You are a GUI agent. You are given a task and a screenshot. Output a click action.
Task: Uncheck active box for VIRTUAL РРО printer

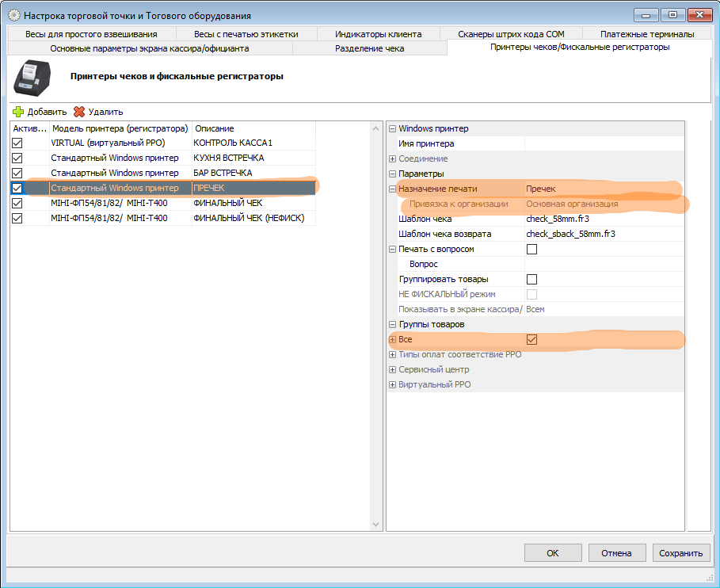(x=17, y=143)
